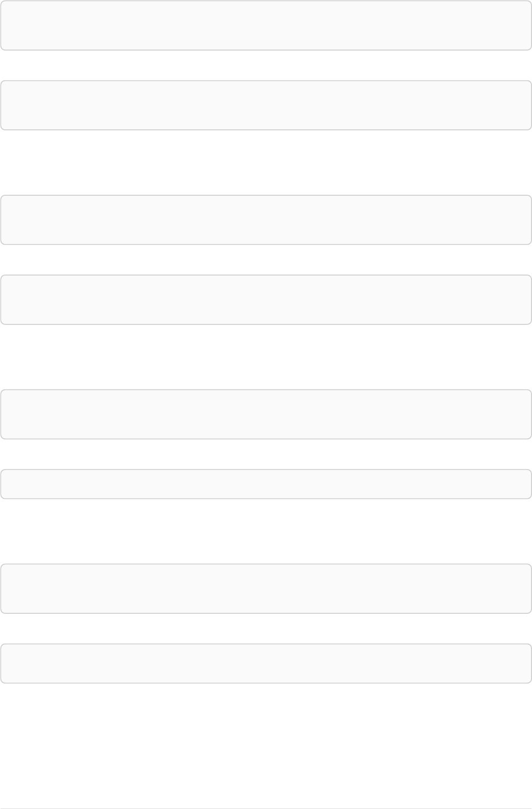Select the lower box in second pair
This screenshot has height=809, width=532.
point(266,299)
